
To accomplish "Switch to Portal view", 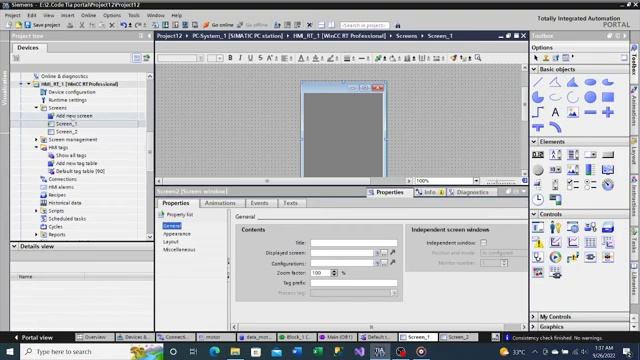I will (33, 338).
